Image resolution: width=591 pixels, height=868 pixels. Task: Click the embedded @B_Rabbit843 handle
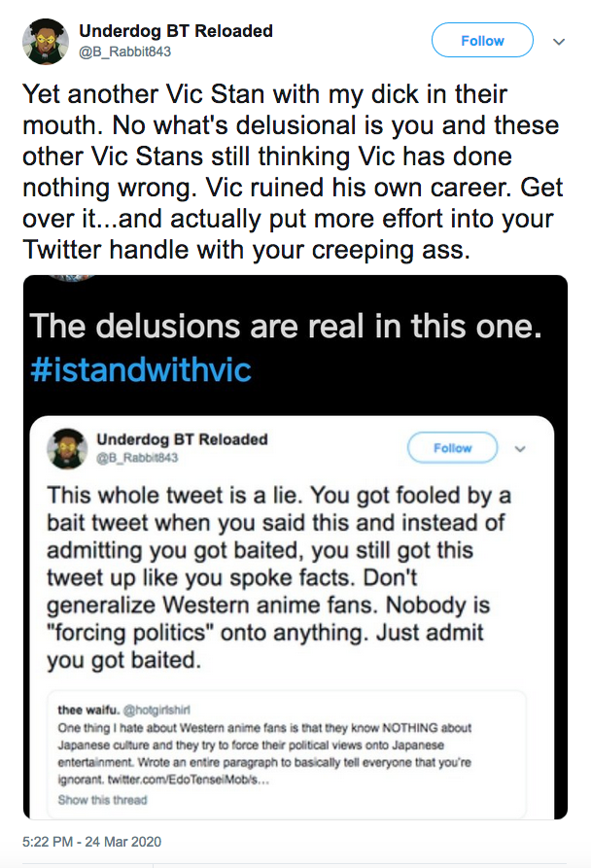137,458
